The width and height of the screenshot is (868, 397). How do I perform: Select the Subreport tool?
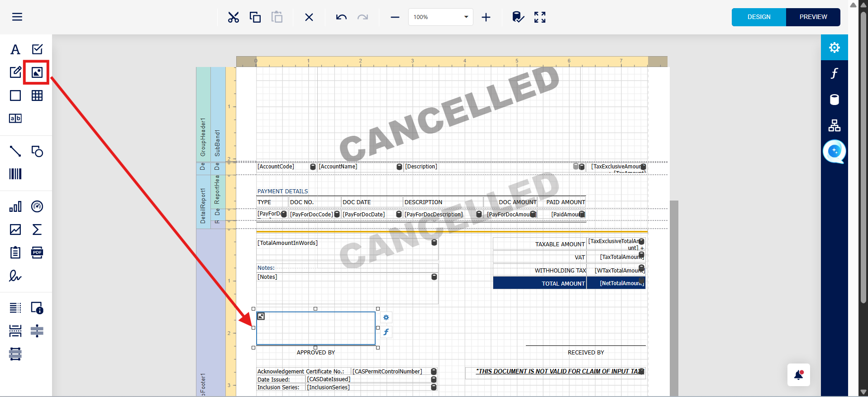[x=15, y=252]
